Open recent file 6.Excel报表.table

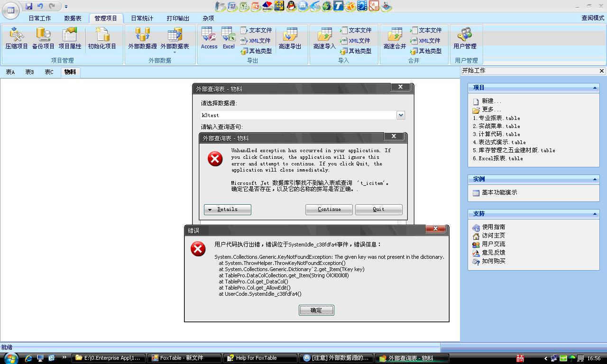point(498,158)
